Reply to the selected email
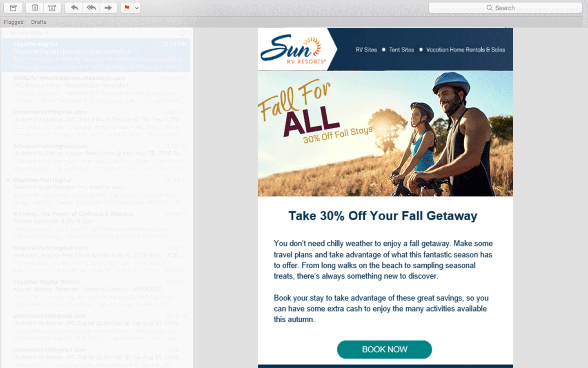Viewport: 588px width, 368px height. (74, 8)
